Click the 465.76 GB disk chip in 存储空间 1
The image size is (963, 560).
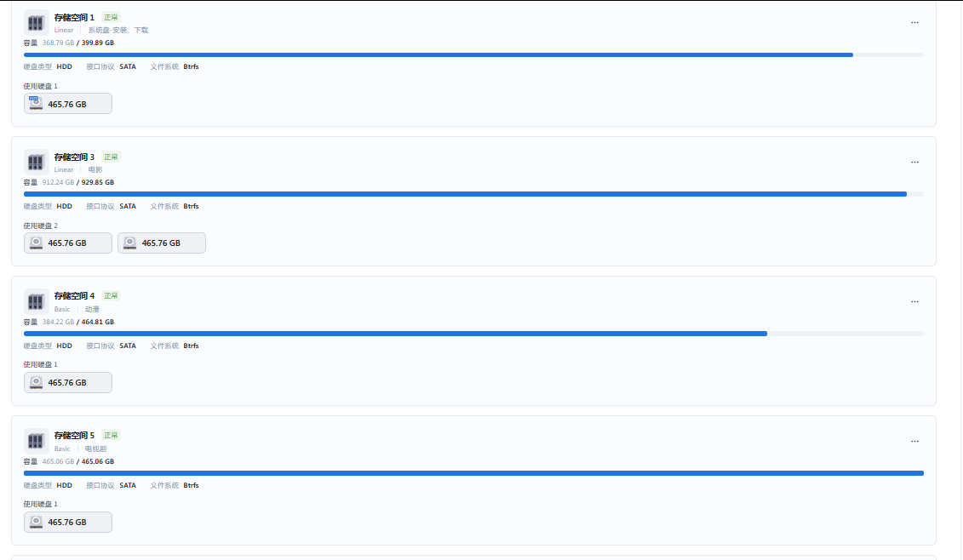68,104
